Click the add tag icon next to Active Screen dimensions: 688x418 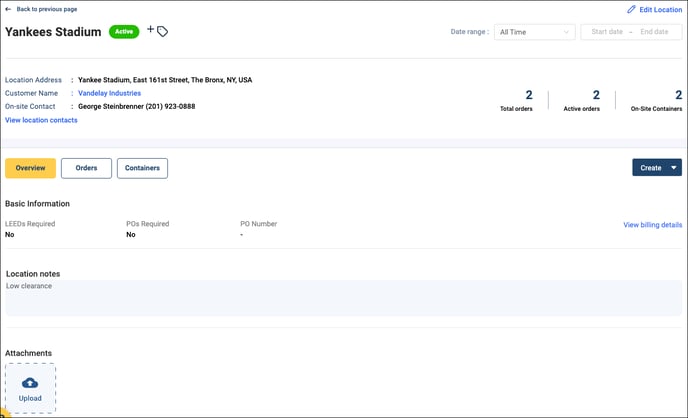(x=158, y=31)
